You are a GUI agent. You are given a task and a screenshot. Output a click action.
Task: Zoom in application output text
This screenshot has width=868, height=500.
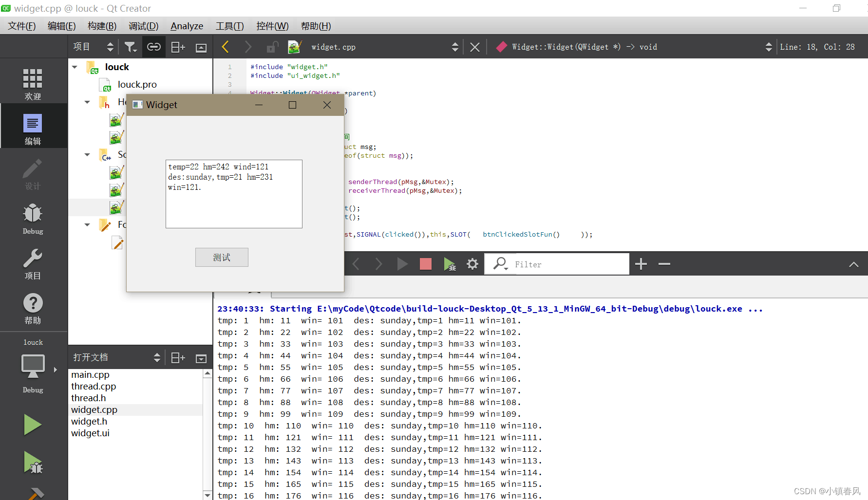pyautogui.click(x=641, y=264)
